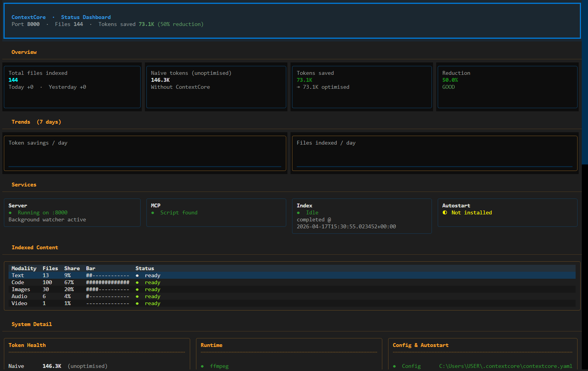Click Port 8000 in the header bar
Viewport: 588px width, 371px height.
pos(26,24)
